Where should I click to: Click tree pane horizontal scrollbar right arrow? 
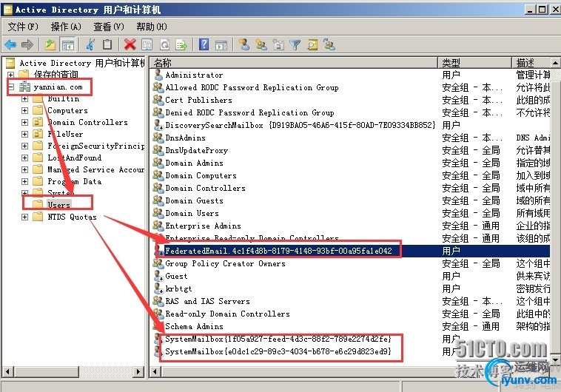click(139, 371)
